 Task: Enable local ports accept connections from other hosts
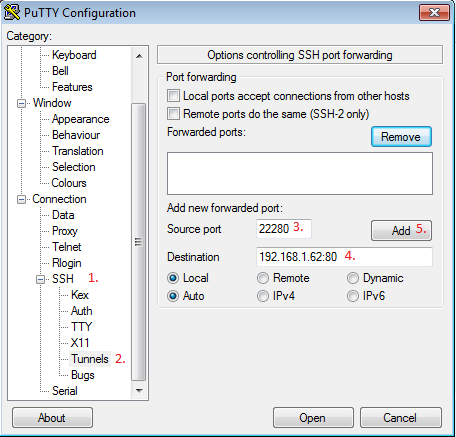tap(173, 96)
